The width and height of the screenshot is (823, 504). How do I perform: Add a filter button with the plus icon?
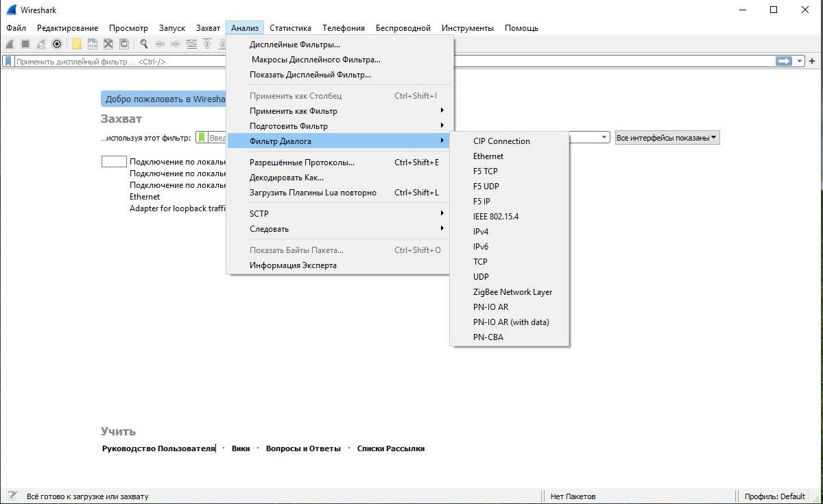[x=813, y=61]
